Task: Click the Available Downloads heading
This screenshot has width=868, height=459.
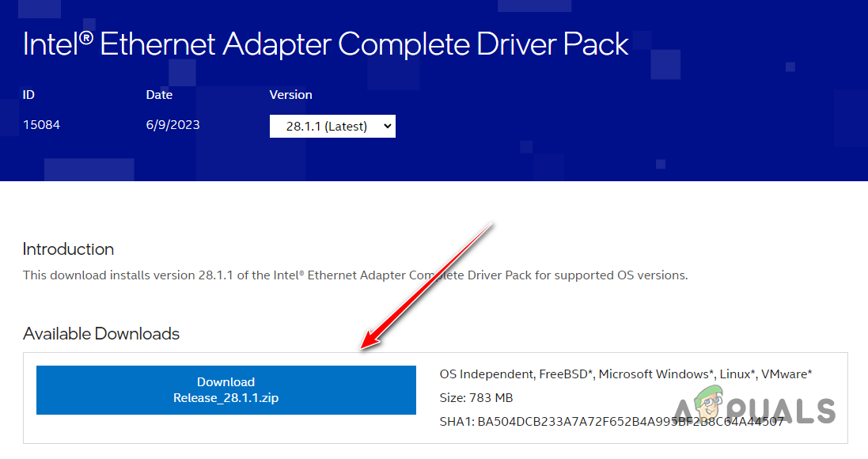Action: coord(100,333)
